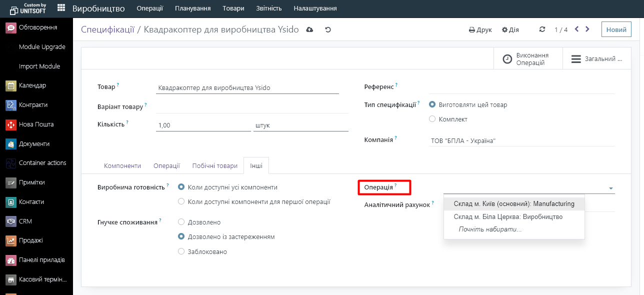Screen dimensions: 644x295
Task: Open Календар from the sidebar
Action: [x=36, y=85]
